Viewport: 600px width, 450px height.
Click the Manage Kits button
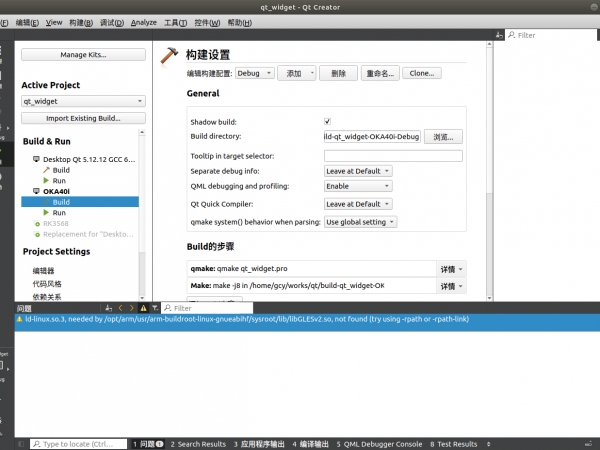tap(83, 55)
